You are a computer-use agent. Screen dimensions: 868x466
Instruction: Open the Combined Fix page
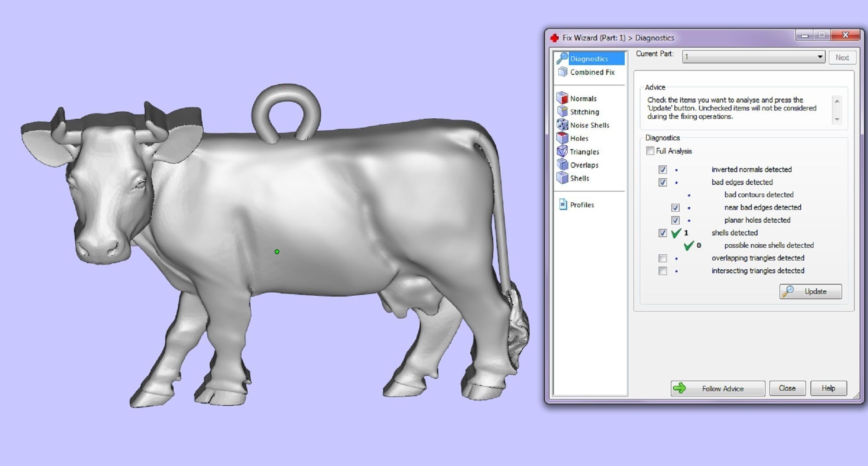pos(592,72)
